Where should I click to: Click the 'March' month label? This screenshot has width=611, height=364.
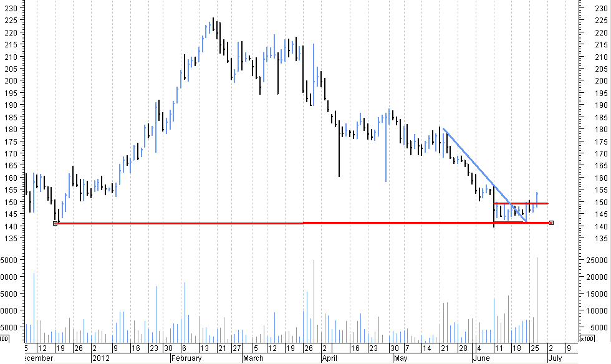tap(253, 358)
